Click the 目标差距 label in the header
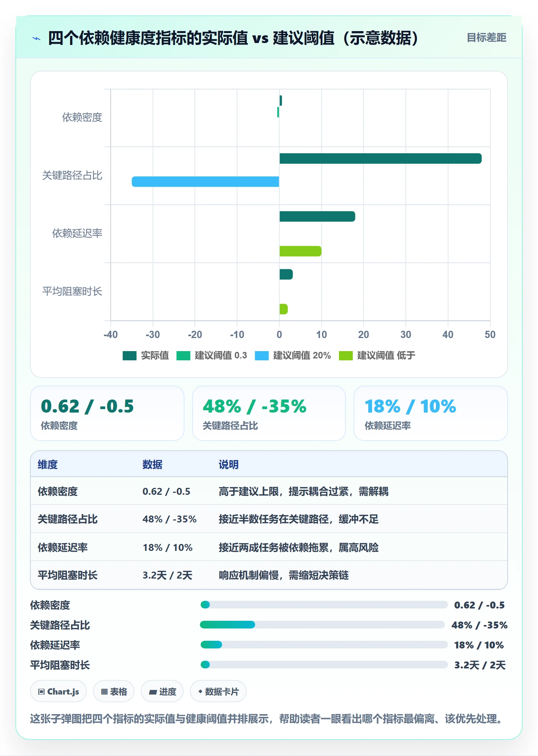The height and width of the screenshot is (756, 538). [x=487, y=38]
